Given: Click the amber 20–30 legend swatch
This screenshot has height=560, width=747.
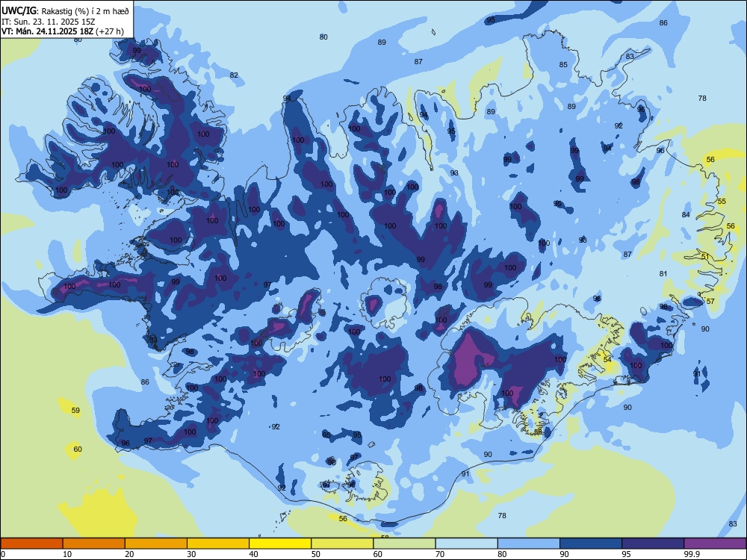Looking at the screenshot, I should [x=156, y=544].
